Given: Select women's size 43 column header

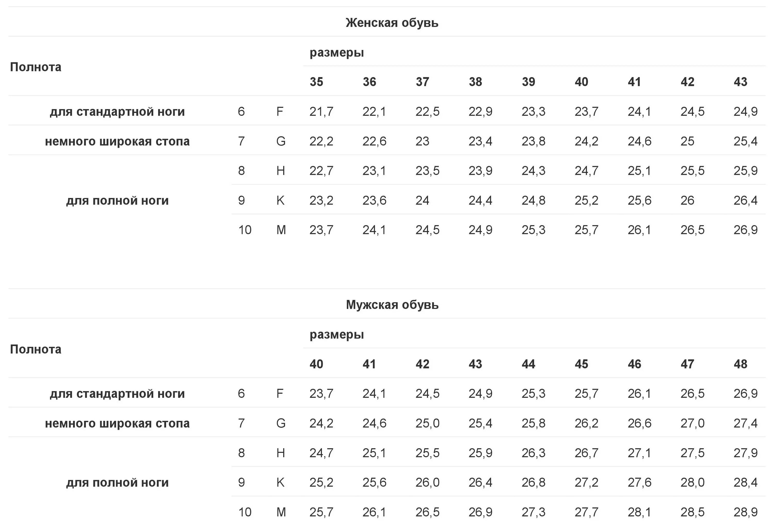Looking at the screenshot, I should [740, 82].
